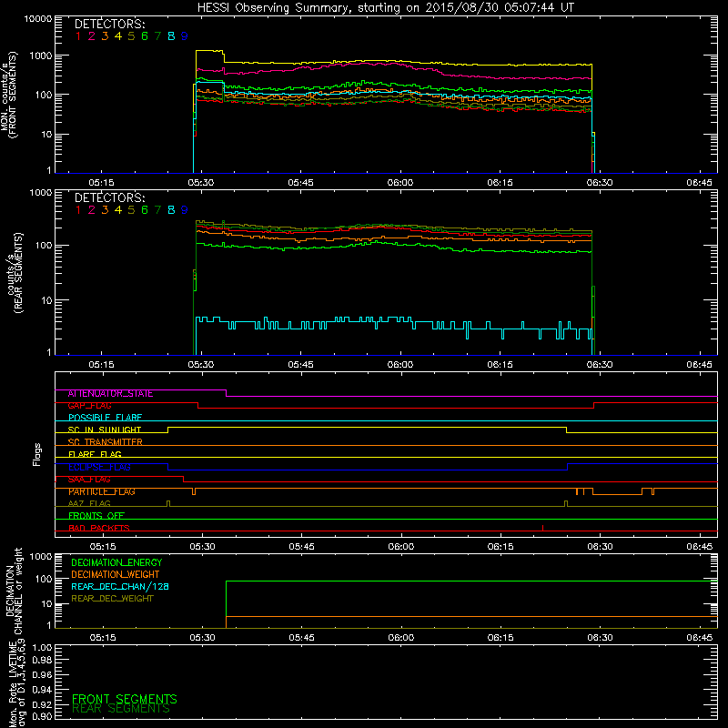
Task: Select detector 9 in front segments legend
Action: [185, 36]
